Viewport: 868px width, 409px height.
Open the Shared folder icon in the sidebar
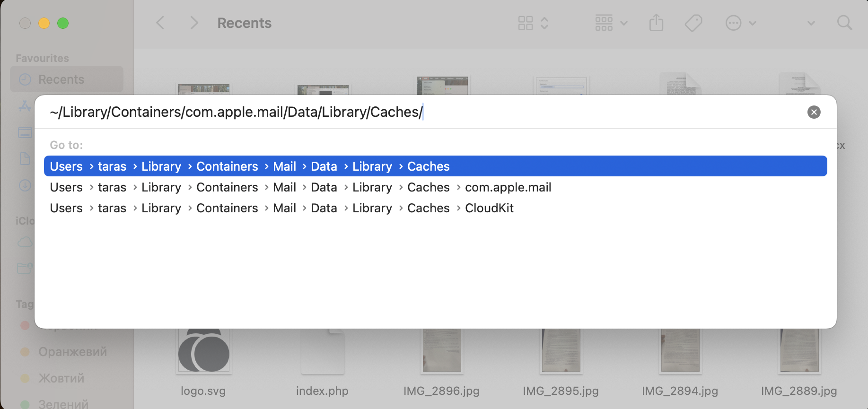click(x=25, y=268)
